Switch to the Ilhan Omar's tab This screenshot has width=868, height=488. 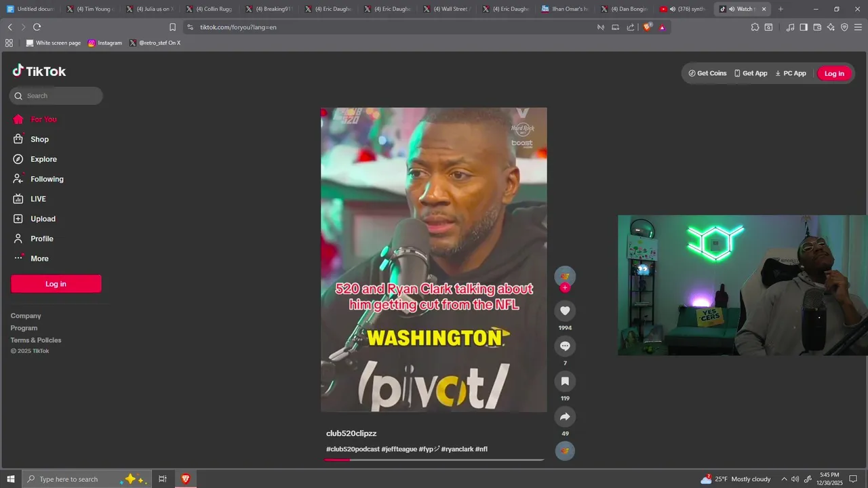coord(566,9)
